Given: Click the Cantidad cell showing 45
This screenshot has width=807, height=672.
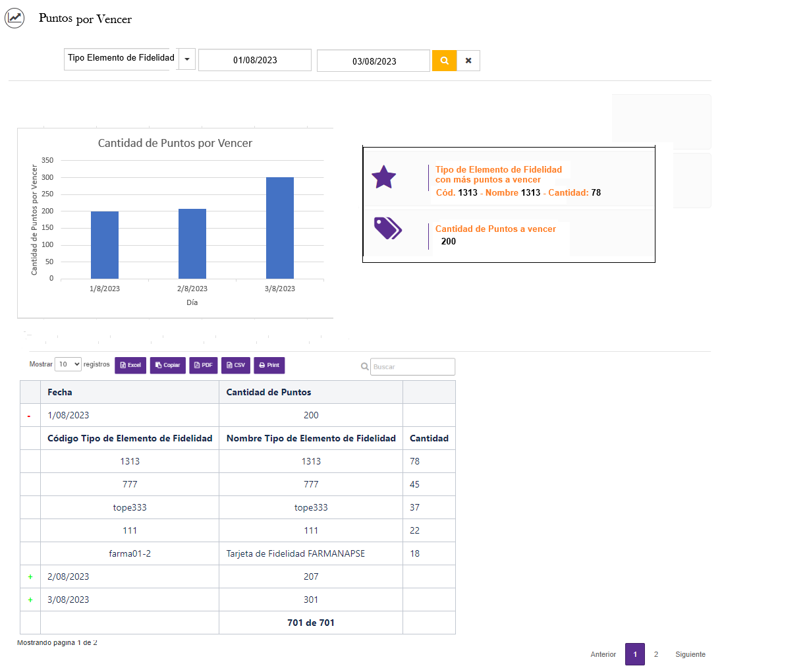Looking at the screenshot, I should (x=429, y=484).
